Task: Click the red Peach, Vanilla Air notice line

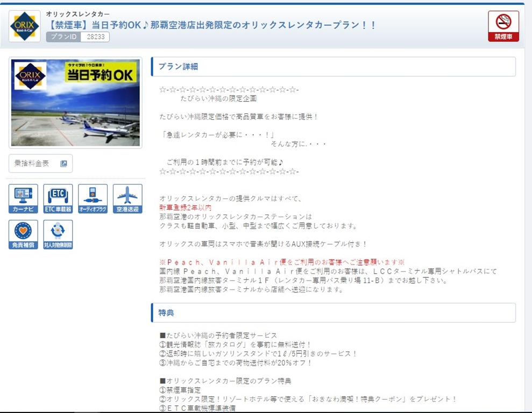Action: coord(282,261)
